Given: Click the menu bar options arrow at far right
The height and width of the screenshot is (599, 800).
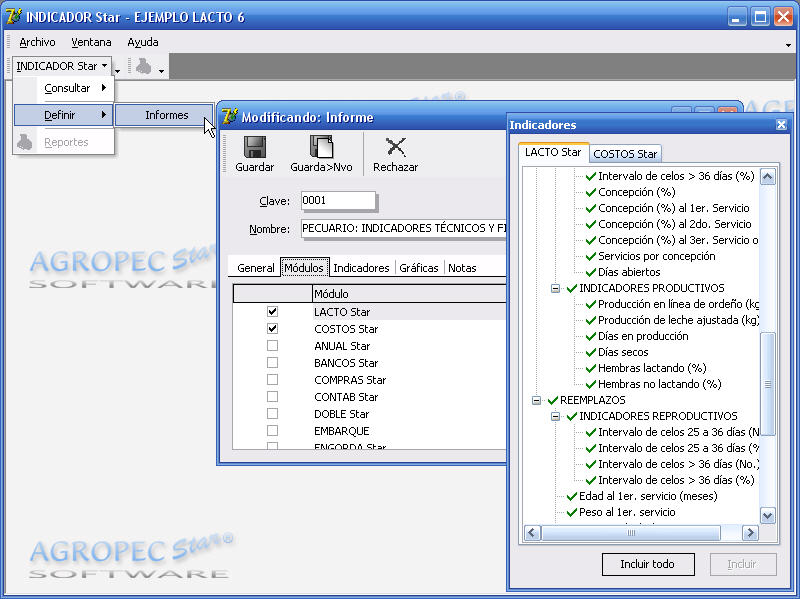Looking at the screenshot, I should (x=788, y=45).
